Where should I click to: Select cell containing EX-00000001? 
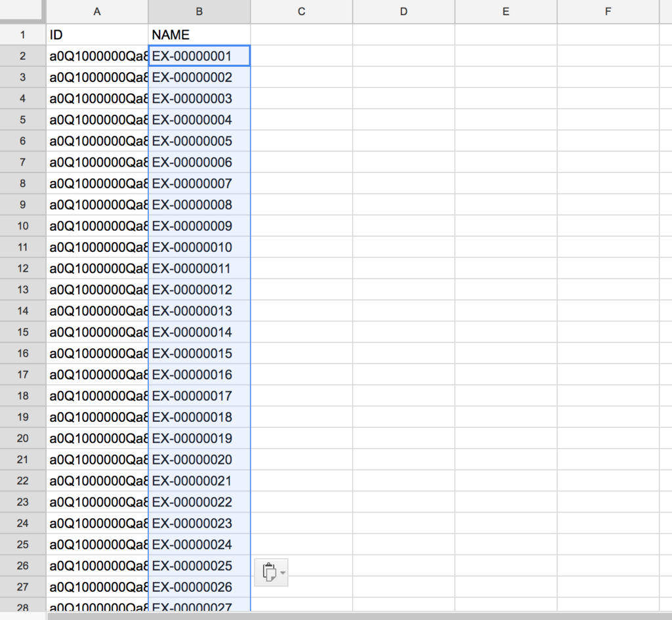coord(199,56)
